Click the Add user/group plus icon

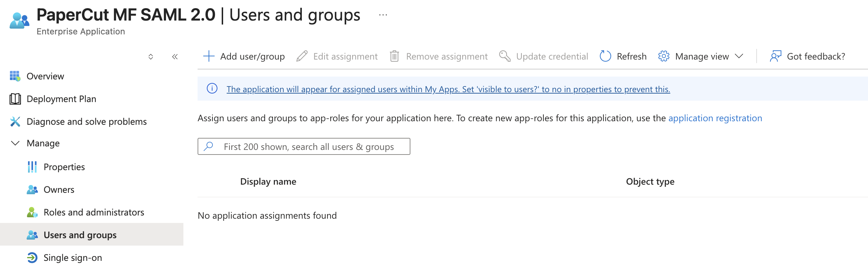[x=209, y=56]
